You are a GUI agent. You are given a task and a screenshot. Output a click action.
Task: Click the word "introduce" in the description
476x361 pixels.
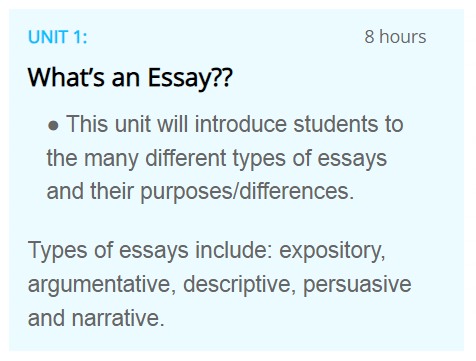coord(241,124)
